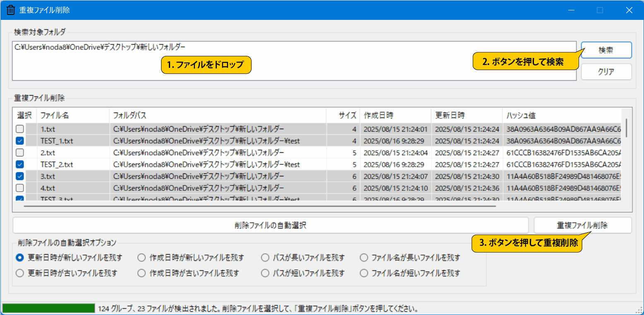Check the checkbox for 1.txt row
The height and width of the screenshot is (315, 644).
(19, 129)
